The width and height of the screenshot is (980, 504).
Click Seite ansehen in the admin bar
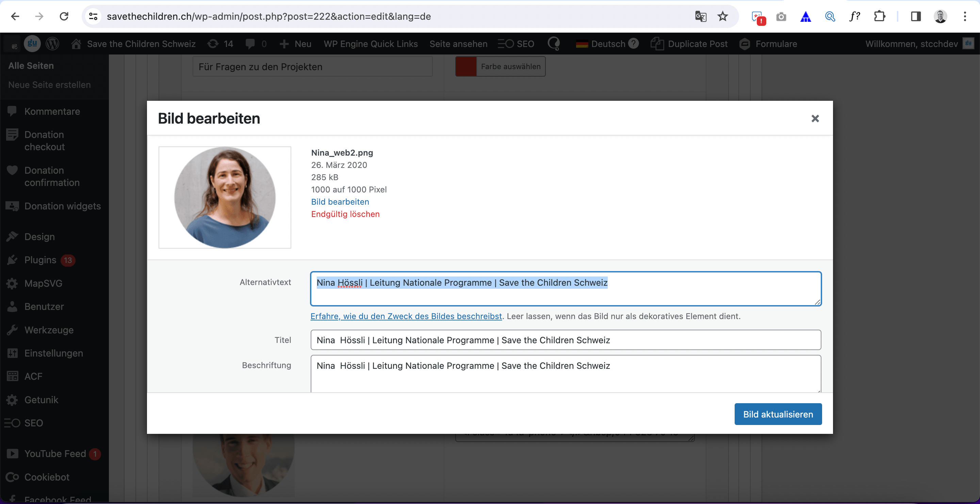point(458,44)
